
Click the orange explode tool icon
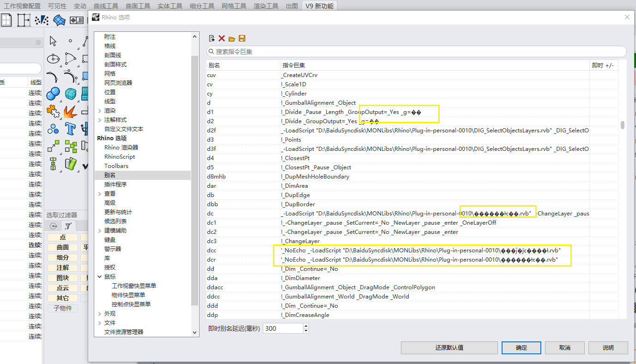[x=70, y=111]
